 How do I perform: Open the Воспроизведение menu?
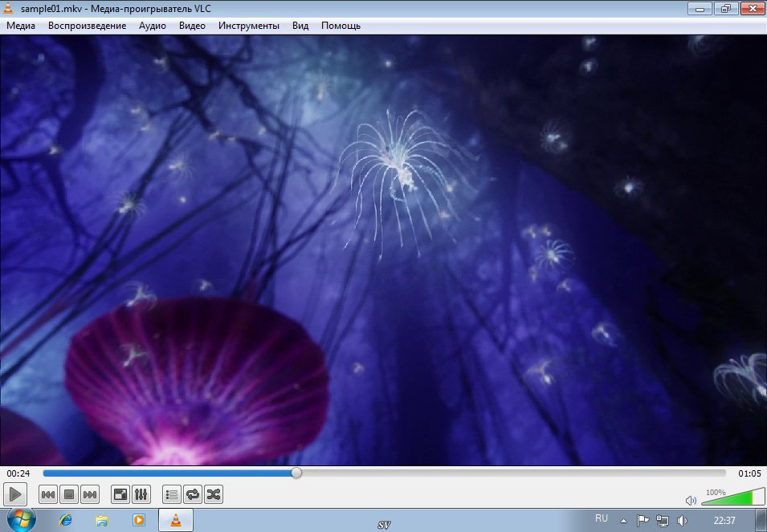coord(87,26)
